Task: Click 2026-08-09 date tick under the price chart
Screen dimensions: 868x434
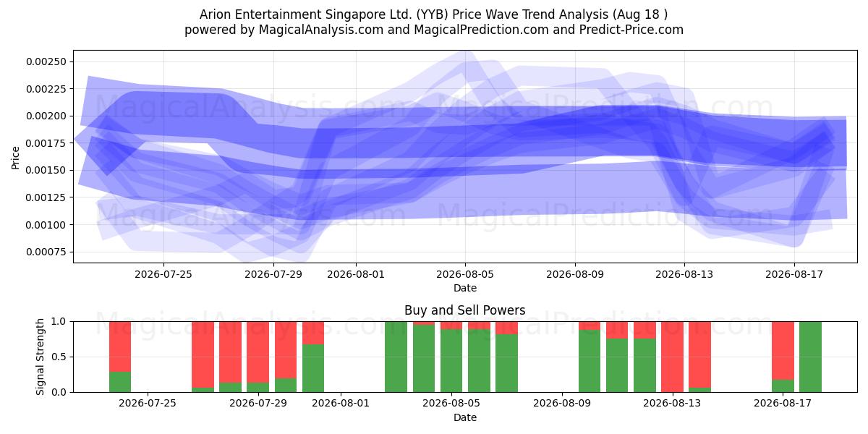Action: coord(575,274)
